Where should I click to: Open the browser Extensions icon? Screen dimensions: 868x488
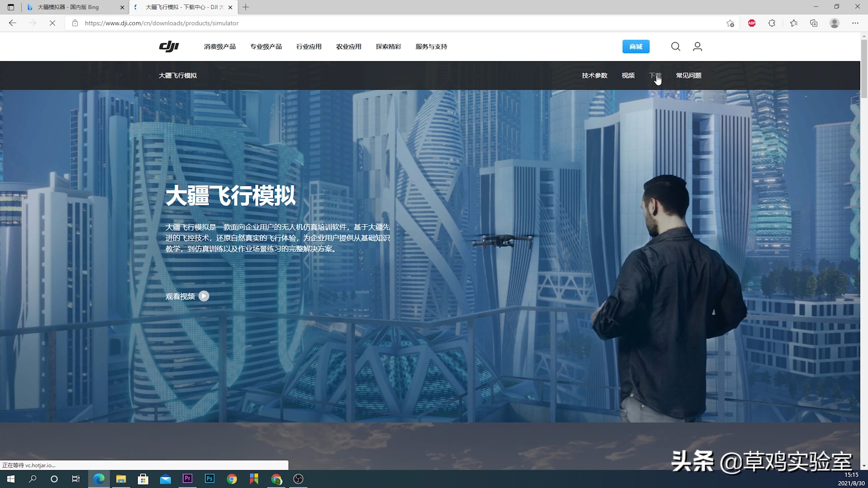click(x=772, y=23)
